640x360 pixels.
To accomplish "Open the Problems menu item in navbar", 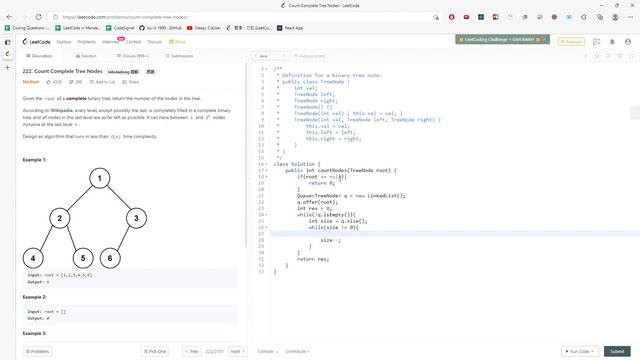I will tap(87, 42).
